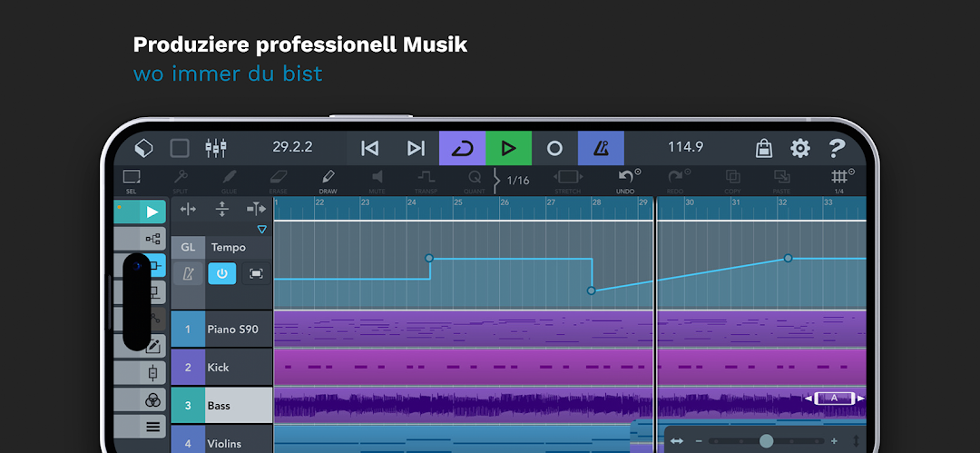
Task: Choose the SPLIT scissors tool
Action: tap(181, 182)
